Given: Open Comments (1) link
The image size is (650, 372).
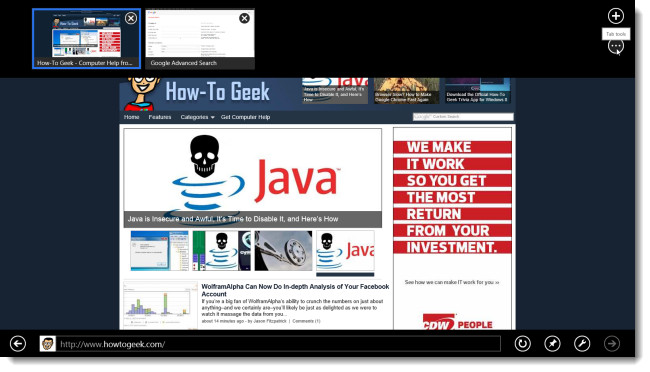Looking at the screenshot, I should [x=306, y=321].
